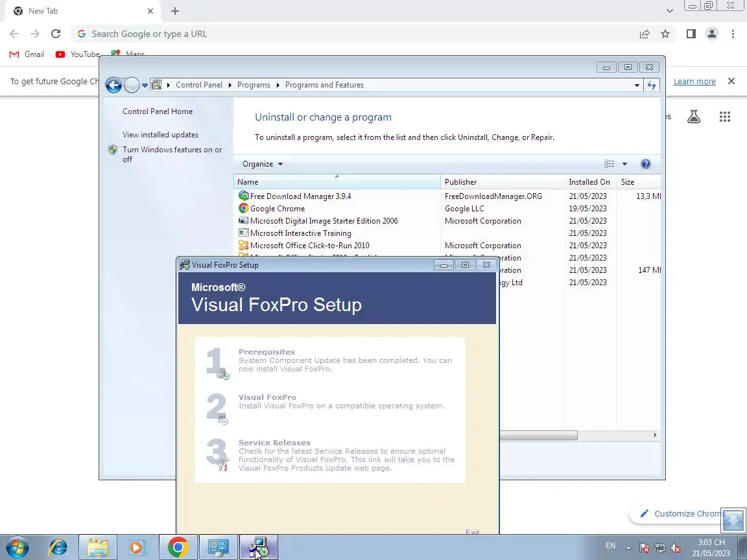Switch to Control Panel taskbar button
This screenshot has width=747, height=560.
pyautogui.click(x=218, y=547)
